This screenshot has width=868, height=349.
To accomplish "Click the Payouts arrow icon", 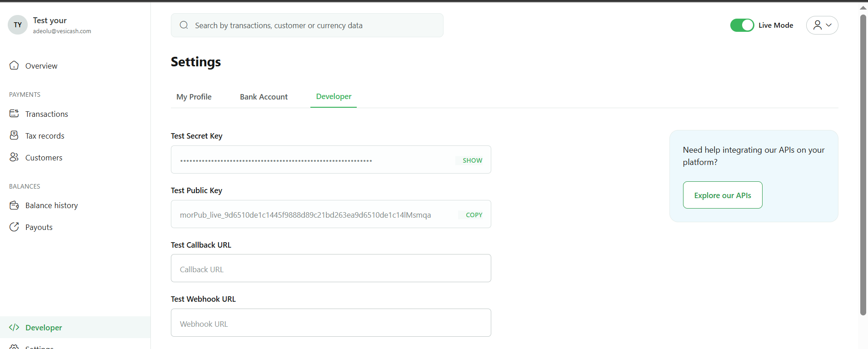I will tap(14, 227).
